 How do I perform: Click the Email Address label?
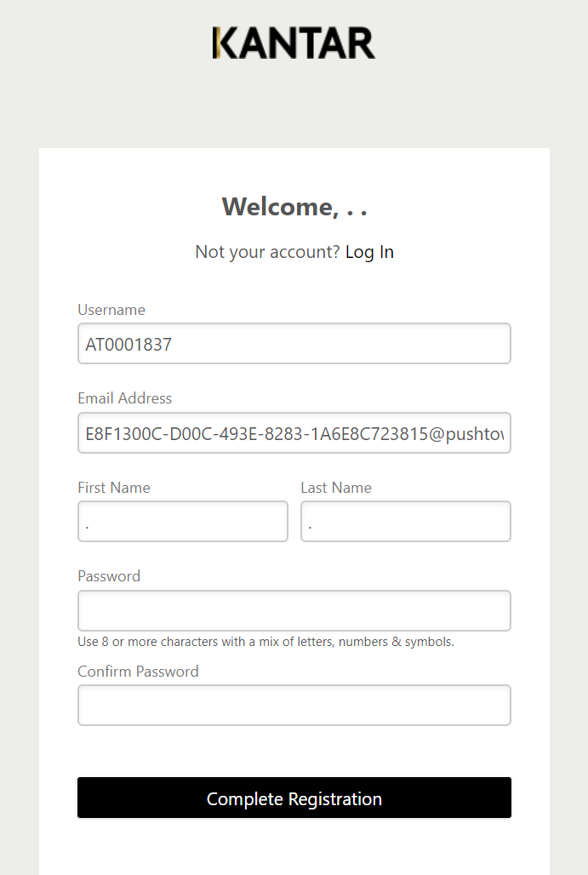(125, 398)
